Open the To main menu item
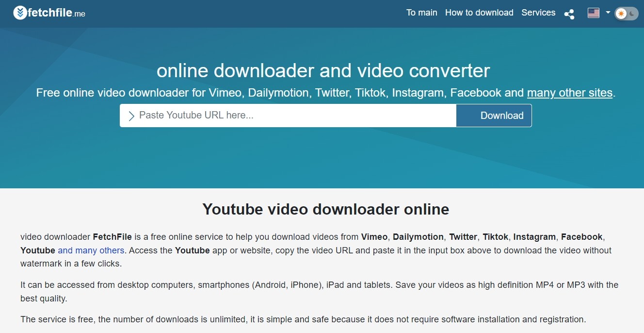The width and height of the screenshot is (644, 333). point(422,13)
